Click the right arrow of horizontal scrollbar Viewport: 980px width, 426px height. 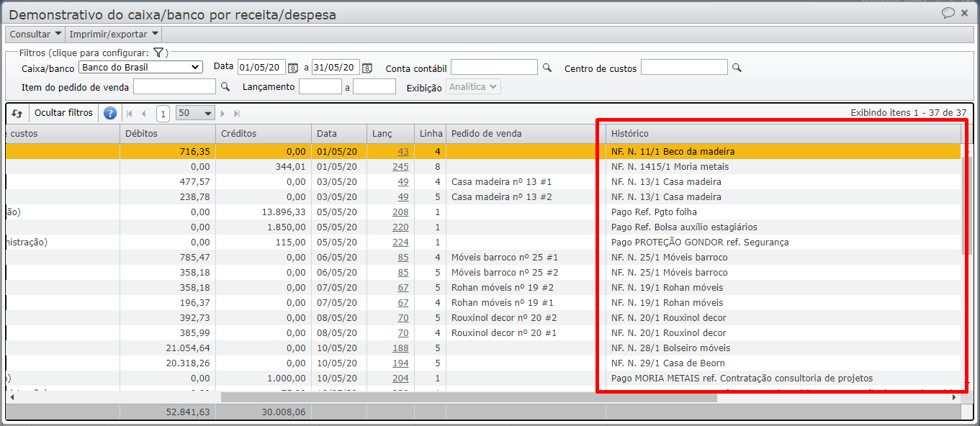[x=956, y=397]
